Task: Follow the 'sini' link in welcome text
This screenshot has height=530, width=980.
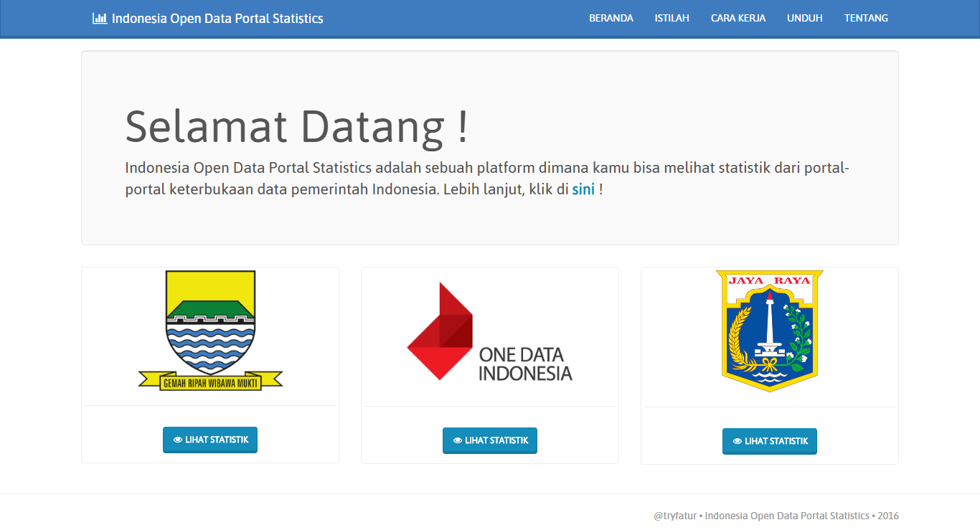Action: point(583,190)
